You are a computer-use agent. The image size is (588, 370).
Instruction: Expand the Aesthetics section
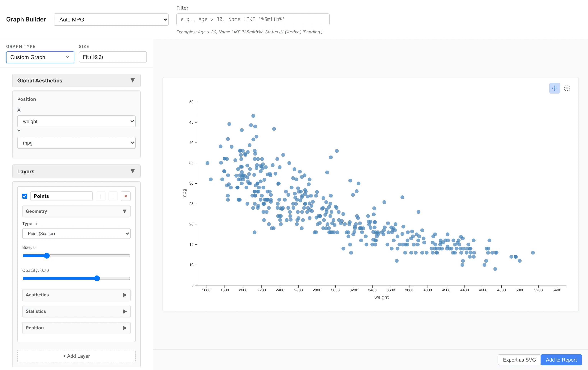click(x=125, y=295)
